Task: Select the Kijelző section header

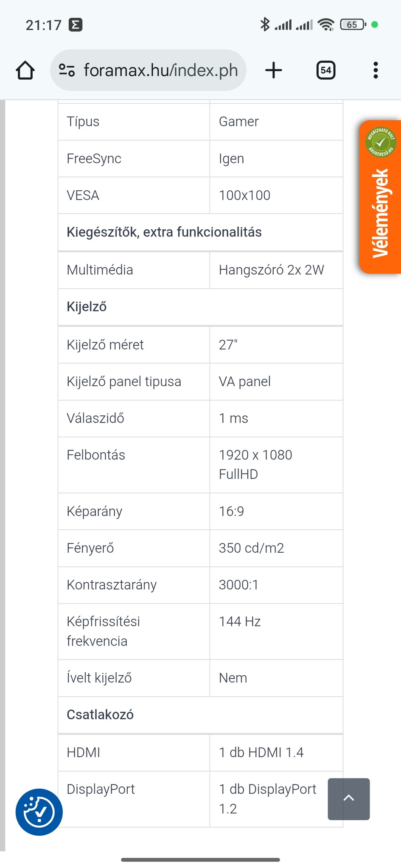Action: (x=87, y=307)
